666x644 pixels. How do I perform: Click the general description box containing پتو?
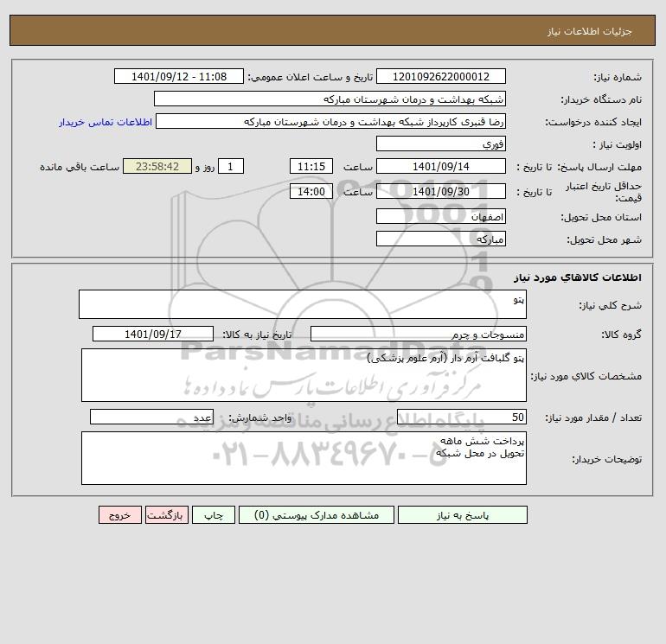pyautogui.click(x=303, y=304)
